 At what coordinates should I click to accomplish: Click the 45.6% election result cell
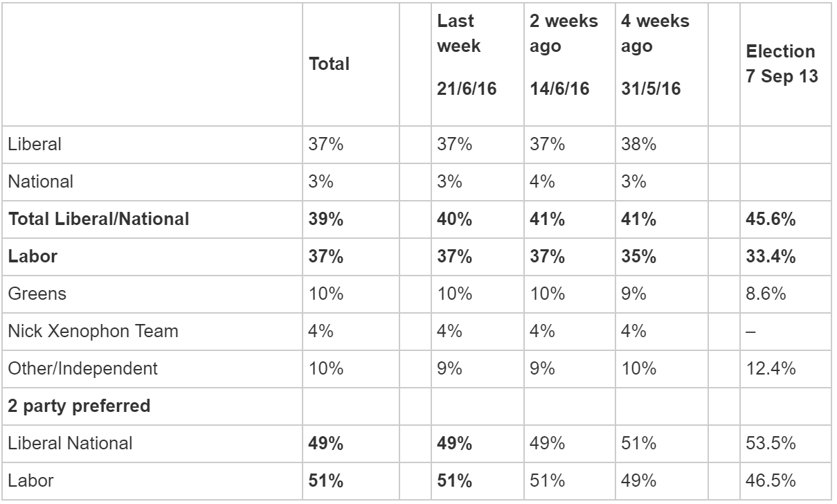(771, 219)
